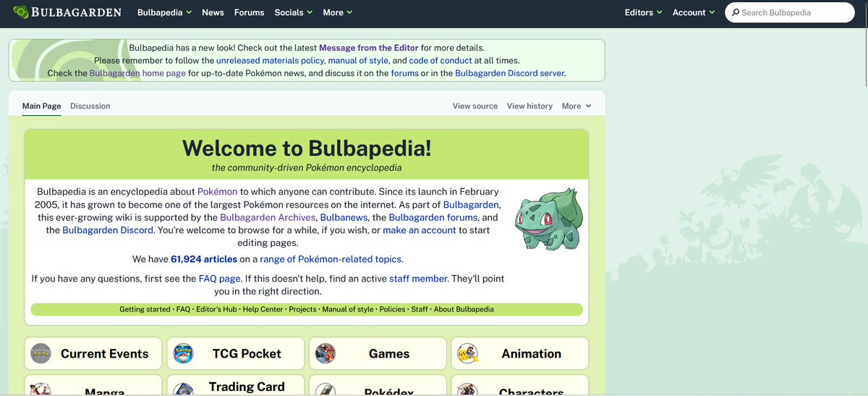
Task: Open the Message from the Editor link
Action: [369, 48]
